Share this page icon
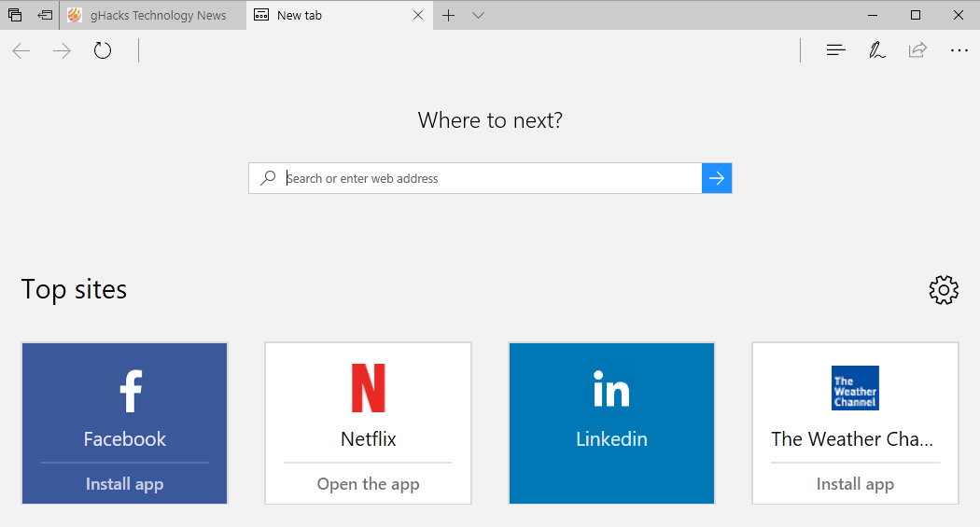 (x=917, y=50)
